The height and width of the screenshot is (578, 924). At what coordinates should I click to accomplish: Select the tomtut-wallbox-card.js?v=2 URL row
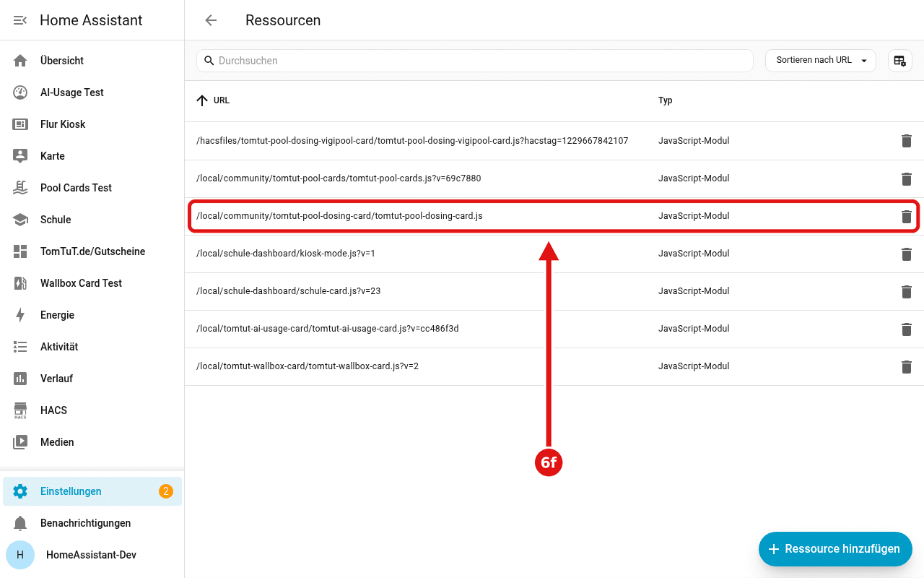tap(554, 366)
